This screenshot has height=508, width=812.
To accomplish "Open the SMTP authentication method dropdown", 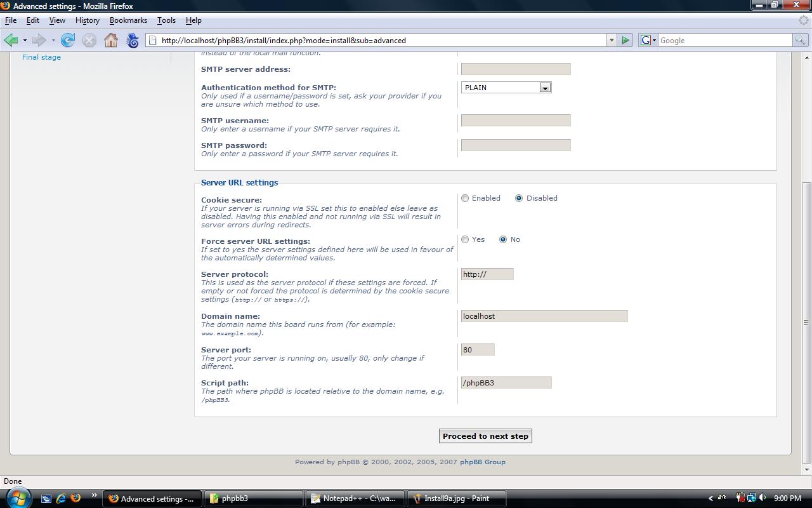I will point(545,88).
